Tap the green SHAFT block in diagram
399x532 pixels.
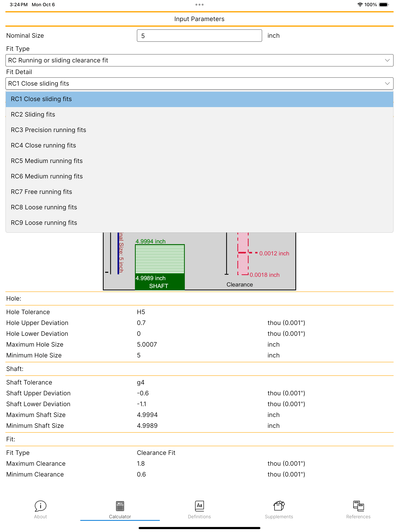point(160,282)
